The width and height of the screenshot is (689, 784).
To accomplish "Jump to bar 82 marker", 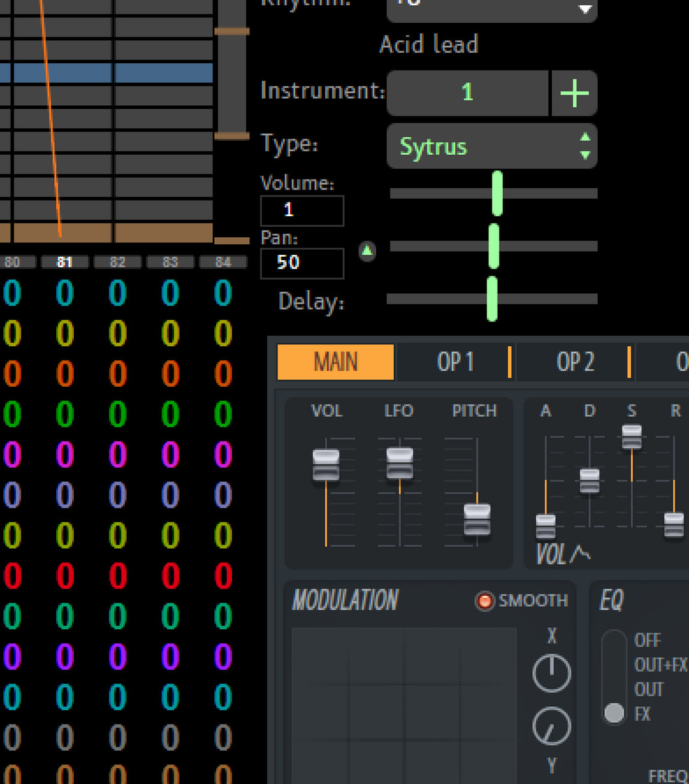I will coord(117,263).
